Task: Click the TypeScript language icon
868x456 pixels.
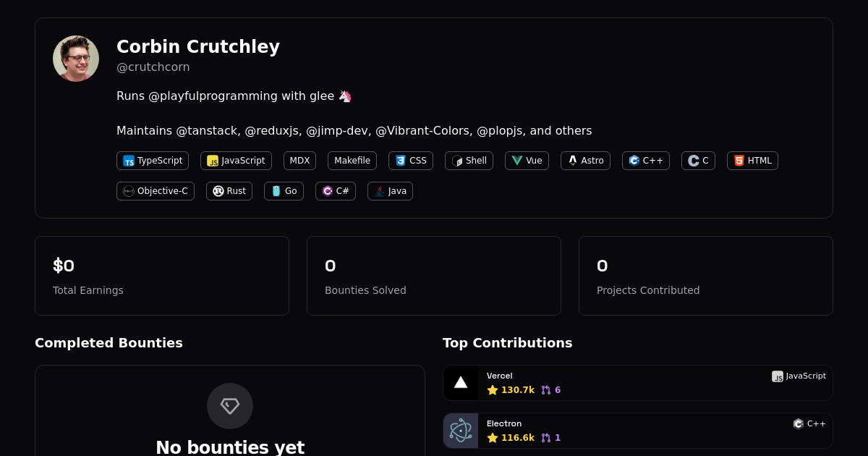Action: coord(129,161)
